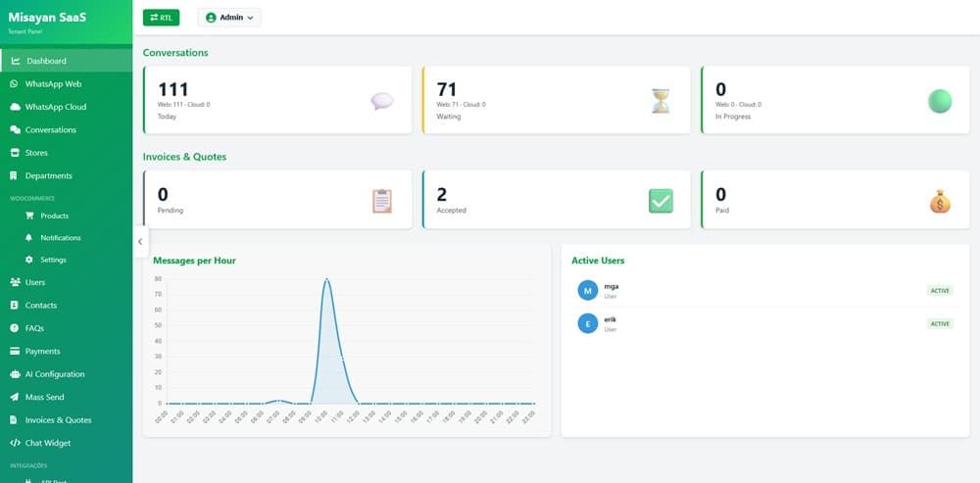Toggle RTL layout direction button

[161, 17]
